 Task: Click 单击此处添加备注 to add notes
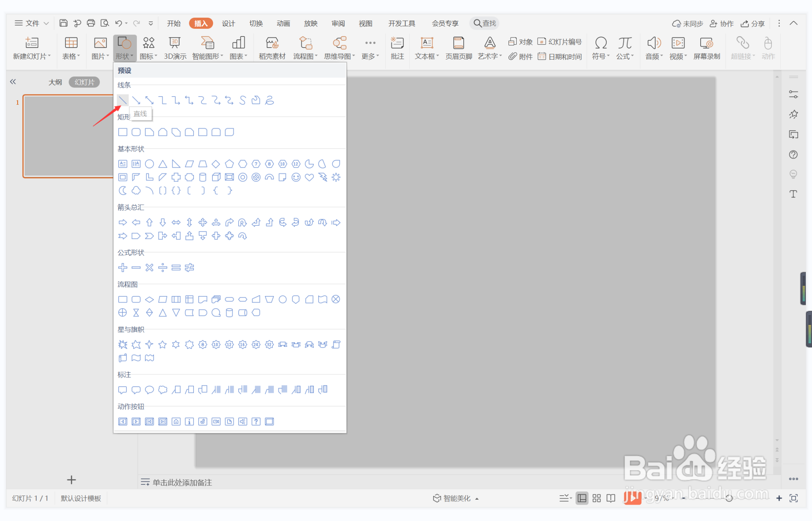pos(182,482)
